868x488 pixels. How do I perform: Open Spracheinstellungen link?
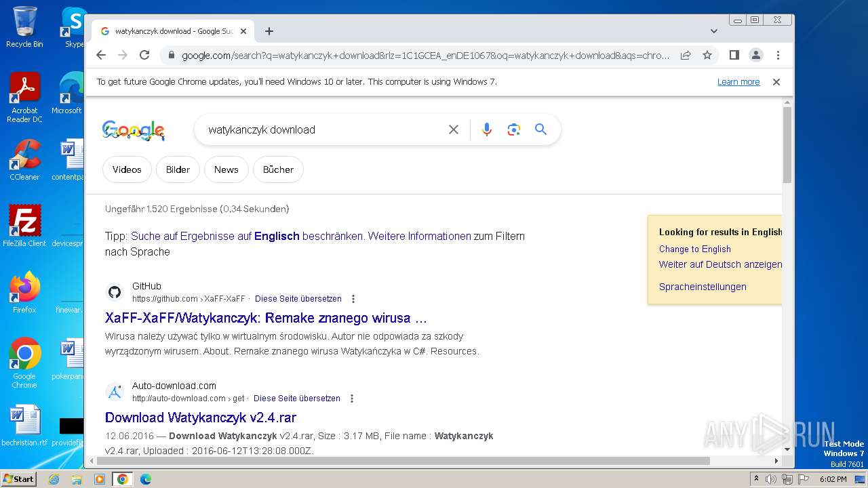(x=703, y=287)
